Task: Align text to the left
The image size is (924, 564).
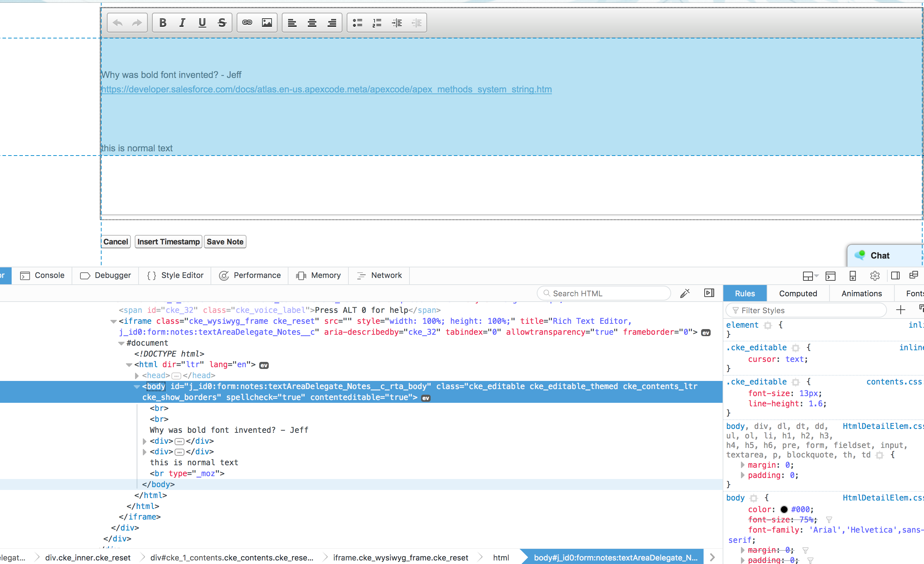Action: click(292, 23)
